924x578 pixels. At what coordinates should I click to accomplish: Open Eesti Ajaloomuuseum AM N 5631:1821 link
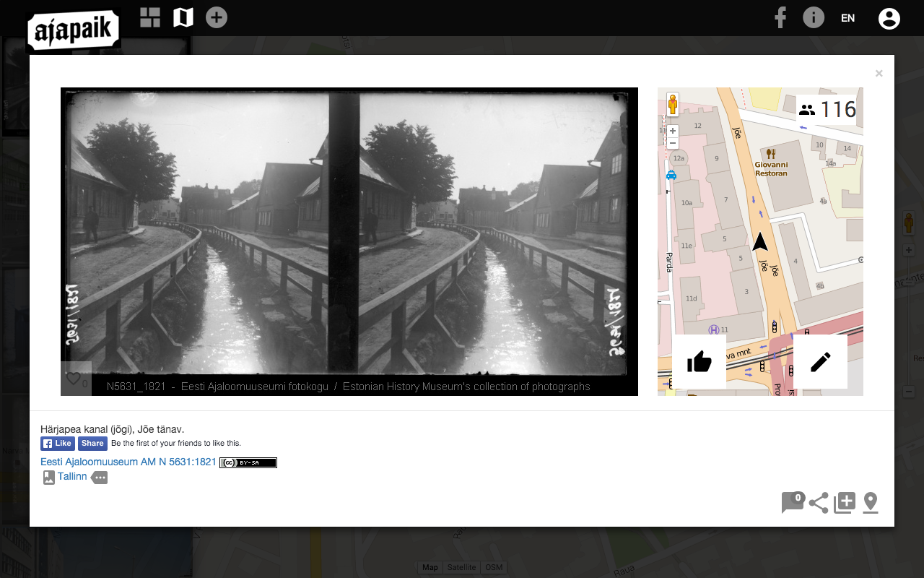pos(128,462)
